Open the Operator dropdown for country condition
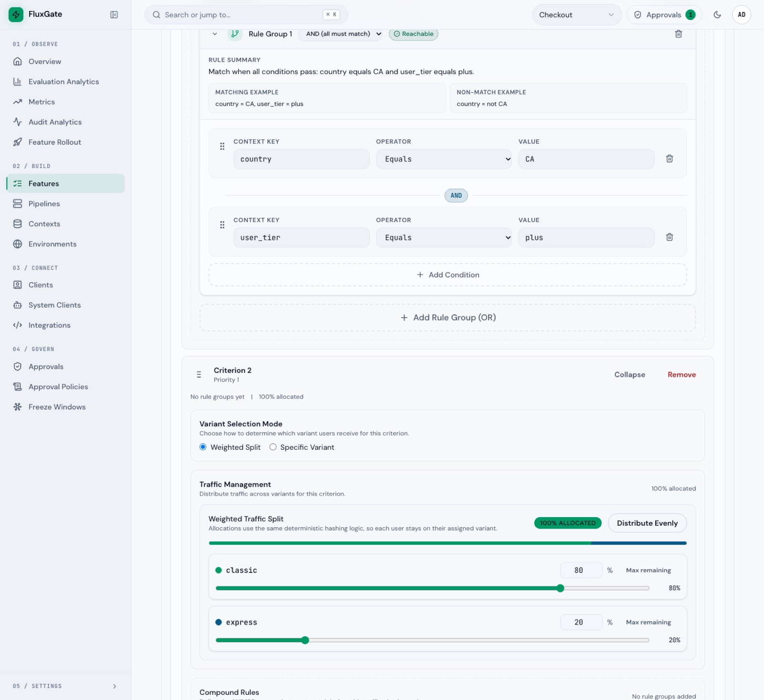764x700 pixels. [444, 159]
